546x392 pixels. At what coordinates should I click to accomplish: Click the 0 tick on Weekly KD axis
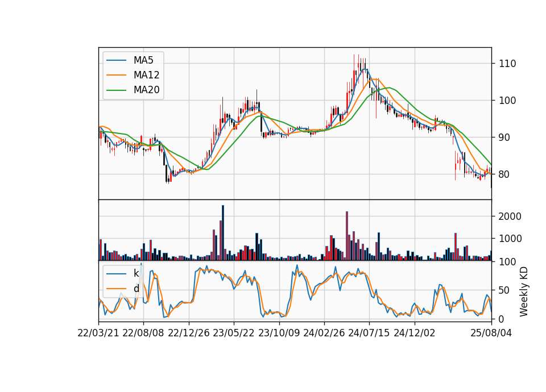502,319
